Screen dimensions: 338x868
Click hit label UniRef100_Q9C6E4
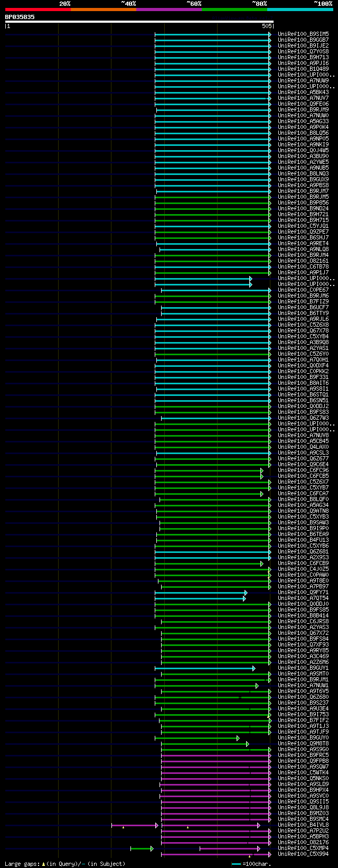pyautogui.click(x=303, y=464)
